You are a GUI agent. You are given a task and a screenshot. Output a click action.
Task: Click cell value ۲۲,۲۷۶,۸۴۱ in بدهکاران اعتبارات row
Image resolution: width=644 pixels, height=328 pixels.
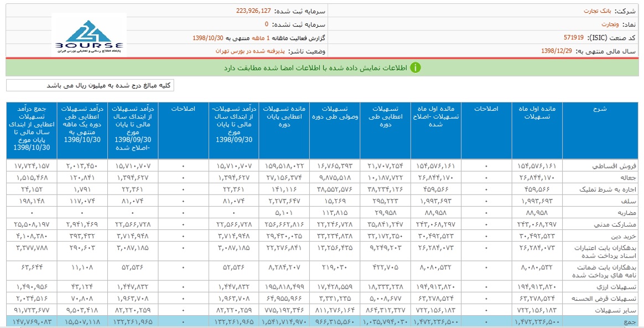pyautogui.click(x=284, y=248)
